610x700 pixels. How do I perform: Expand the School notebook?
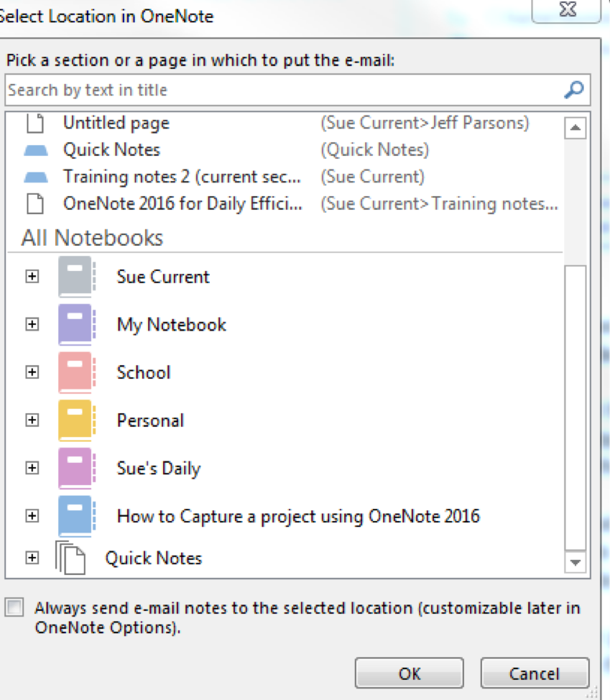coord(31,372)
